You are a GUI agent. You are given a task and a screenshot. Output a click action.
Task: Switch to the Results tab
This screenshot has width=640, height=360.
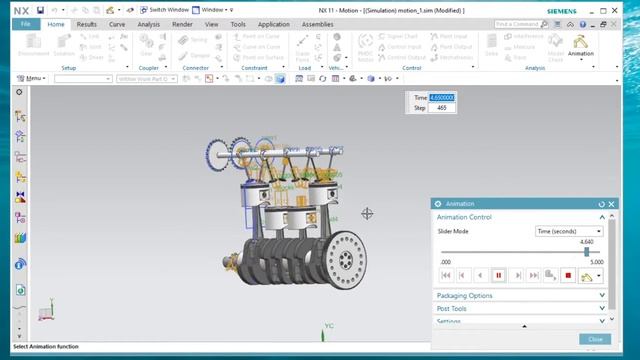tap(87, 24)
